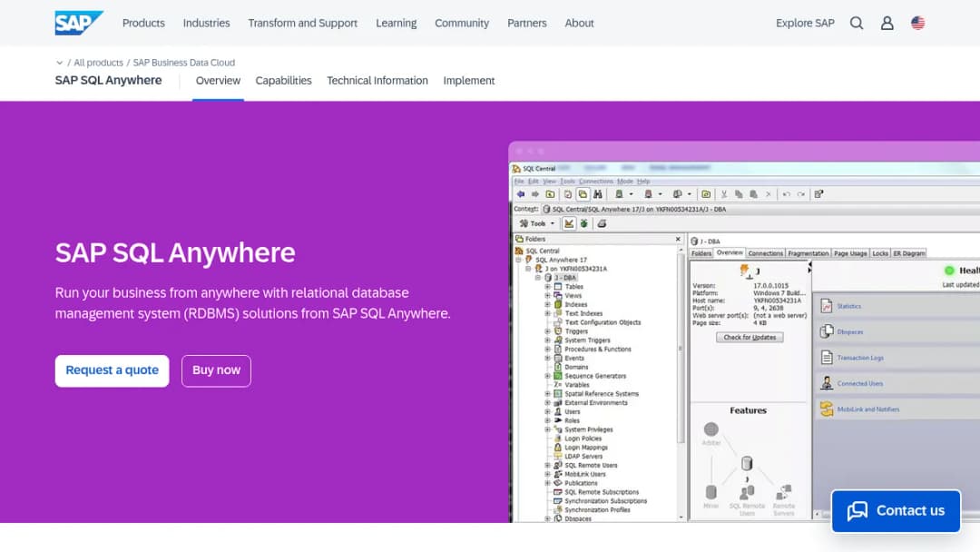Click the Users icon in the folder tree
Screen dimensions: 980x552
coord(558,411)
